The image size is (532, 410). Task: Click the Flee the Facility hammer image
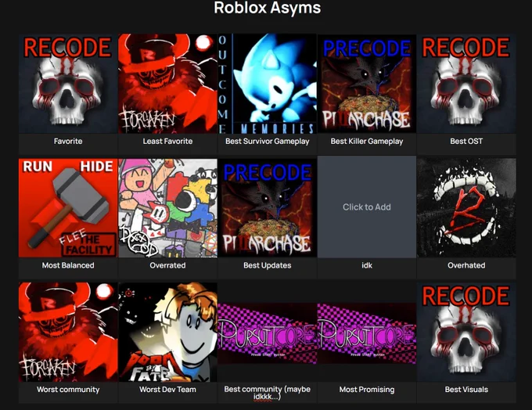coord(68,207)
